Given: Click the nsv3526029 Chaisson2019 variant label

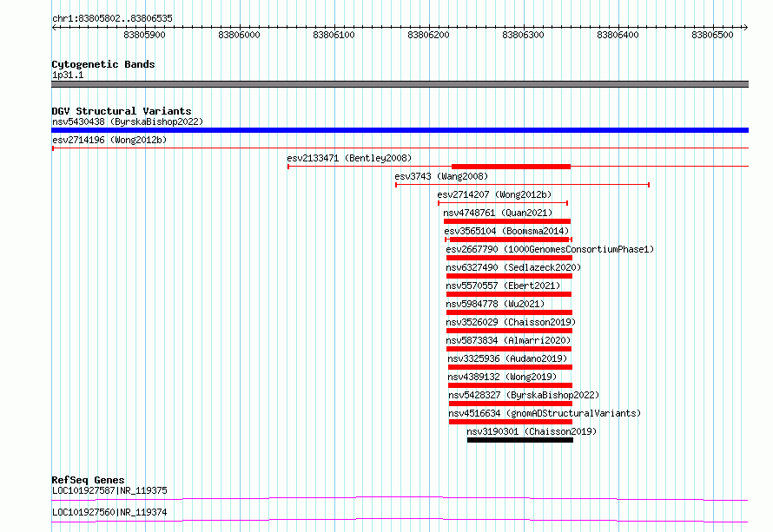Looking at the screenshot, I should pyautogui.click(x=511, y=322).
